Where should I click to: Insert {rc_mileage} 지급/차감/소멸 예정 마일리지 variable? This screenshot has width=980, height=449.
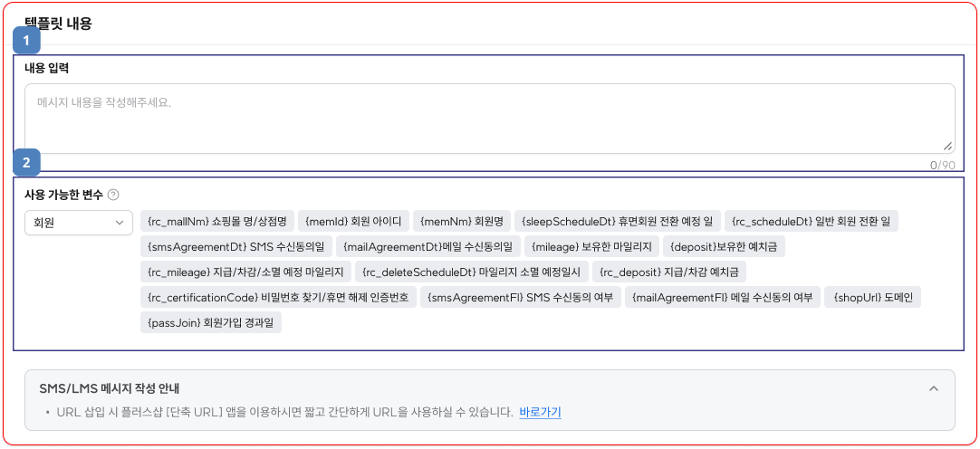(244, 272)
